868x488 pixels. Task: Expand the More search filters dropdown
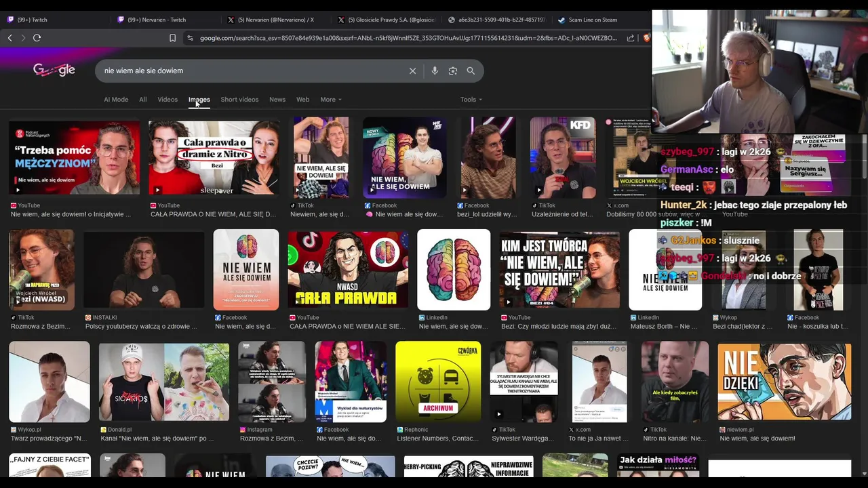331,100
